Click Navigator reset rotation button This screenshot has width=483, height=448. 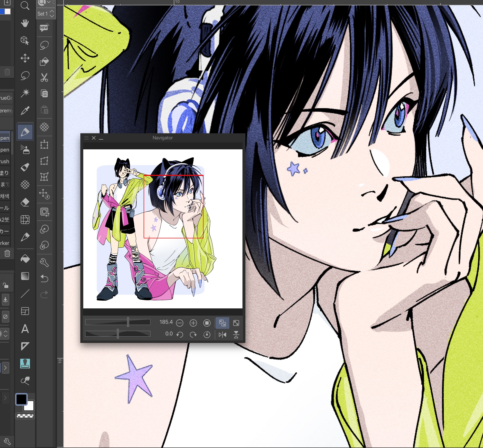tap(207, 335)
